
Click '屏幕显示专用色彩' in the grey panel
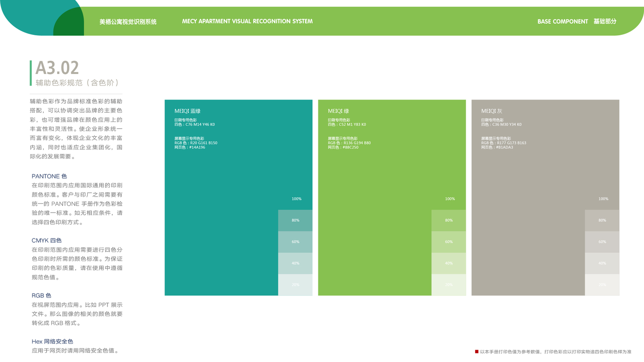pos(496,139)
